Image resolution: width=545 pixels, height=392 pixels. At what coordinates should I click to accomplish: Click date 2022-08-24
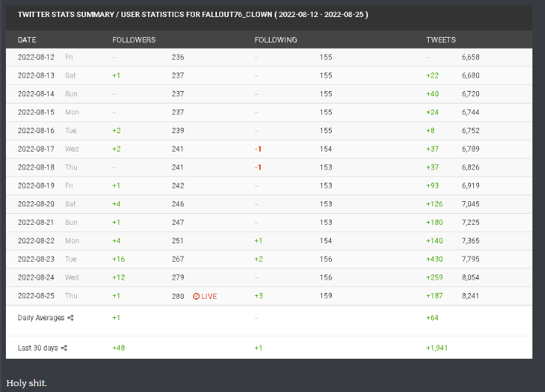36,278
